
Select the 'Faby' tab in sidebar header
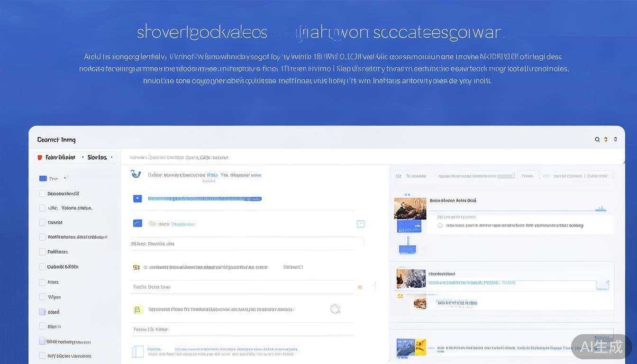(x=60, y=157)
